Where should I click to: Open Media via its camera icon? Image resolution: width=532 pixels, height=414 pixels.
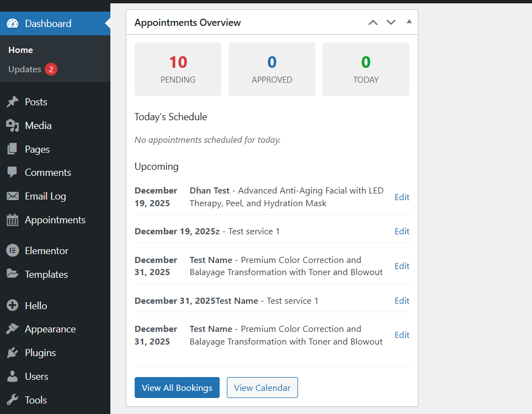13,125
